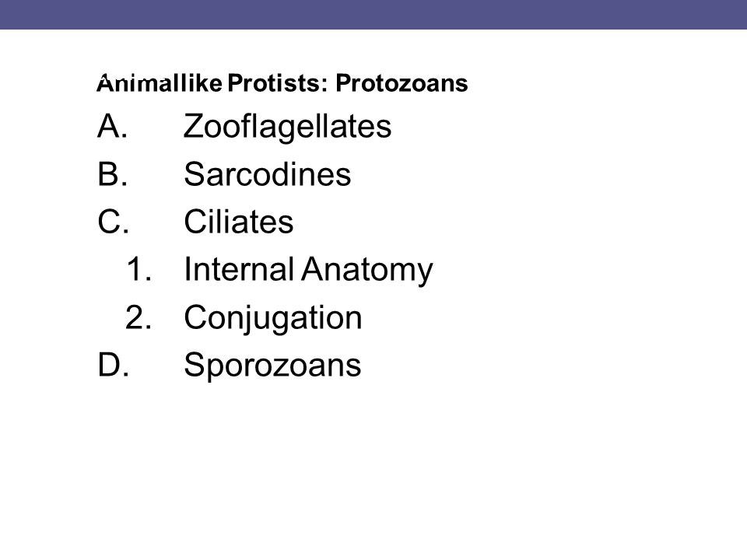Select the outline letter A.
The height and width of the screenshot is (560, 747).
(x=112, y=126)
